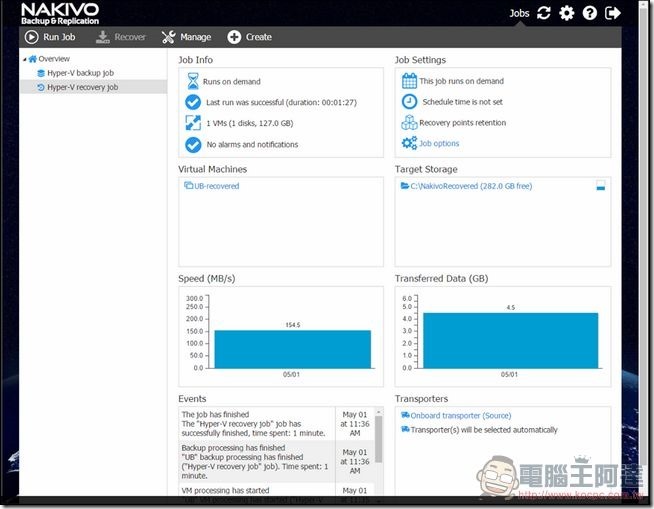Click the last run successful checkmark icon
654x509 pixels.
pos(193,102)
